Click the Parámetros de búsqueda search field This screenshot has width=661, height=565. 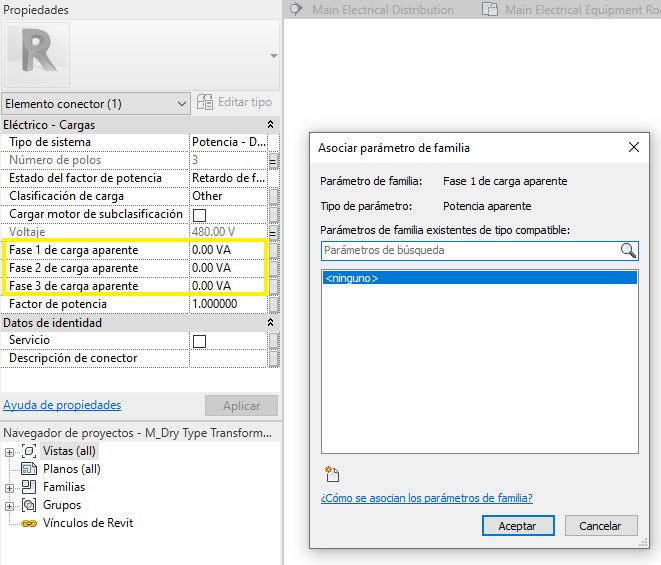(468, 251)
